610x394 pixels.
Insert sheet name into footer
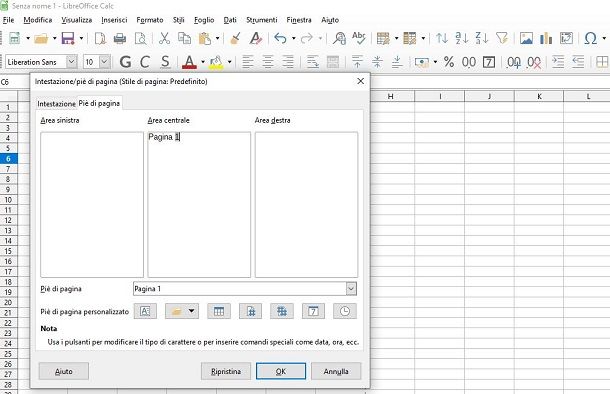219,311
